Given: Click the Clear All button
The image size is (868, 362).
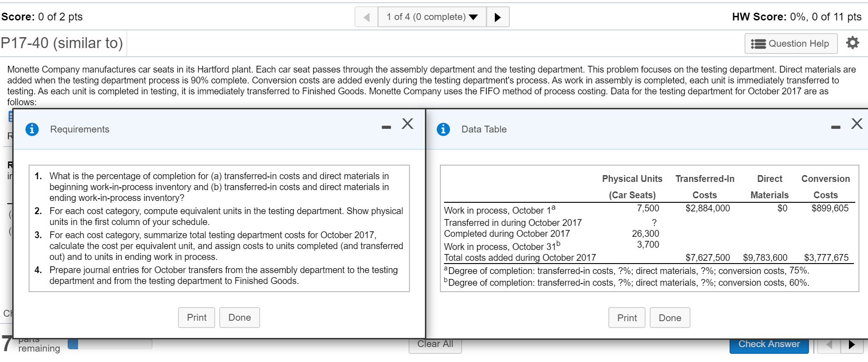Looking at the screenshot, I should click(435, 346).
